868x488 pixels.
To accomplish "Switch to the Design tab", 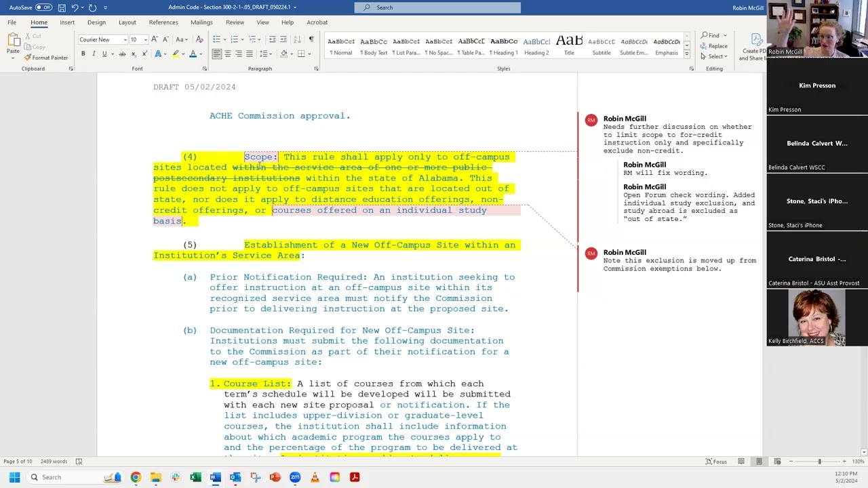I will pos(96,22).
